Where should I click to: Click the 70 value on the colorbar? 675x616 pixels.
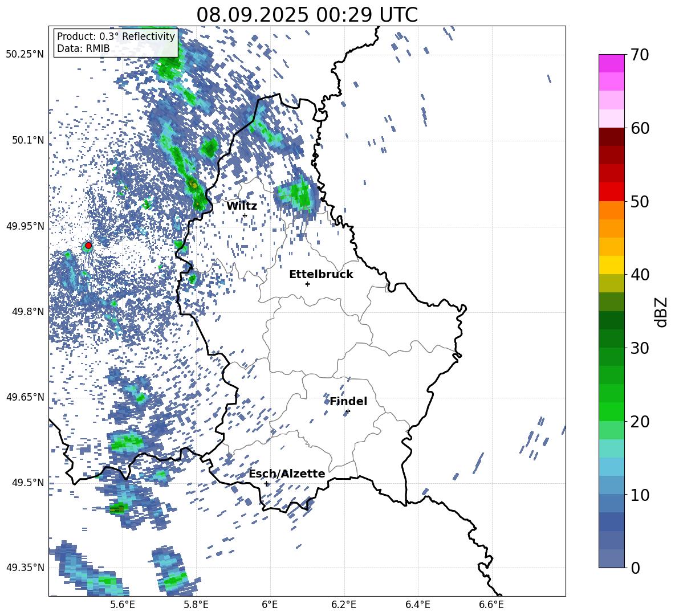(639, 55)
